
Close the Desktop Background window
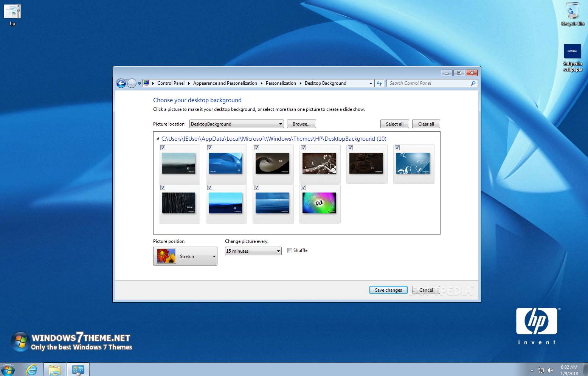pyautogui.click(x=472, y=73)
